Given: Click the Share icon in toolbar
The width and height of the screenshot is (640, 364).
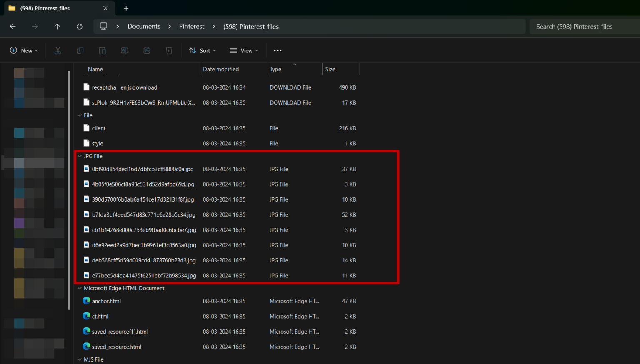Looking at the screenshot, I should pyautogui.click(x=147, y=50).
